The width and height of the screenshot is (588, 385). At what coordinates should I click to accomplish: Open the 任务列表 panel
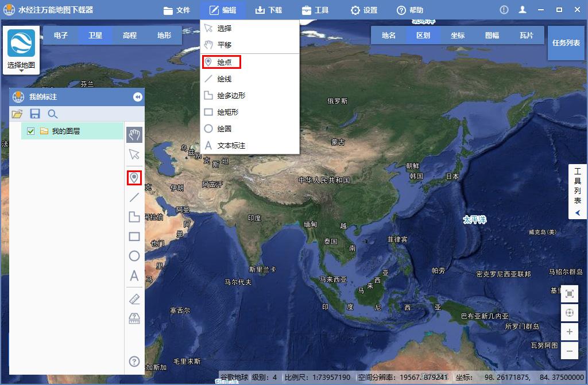566,43
